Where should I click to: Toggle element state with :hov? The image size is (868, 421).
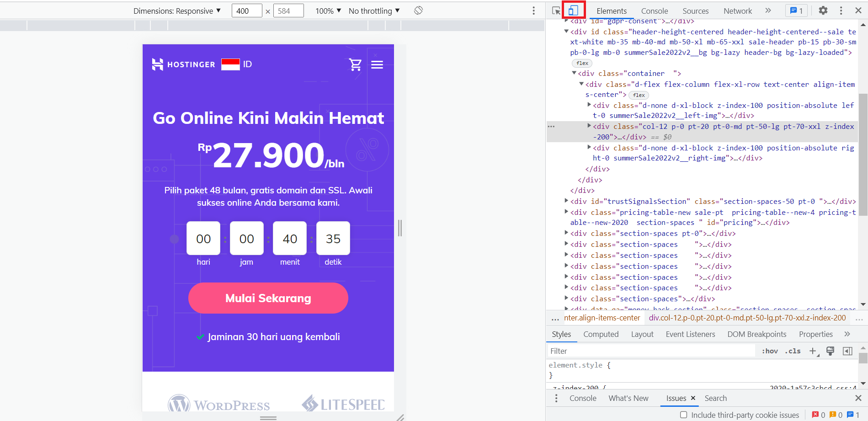770,351
